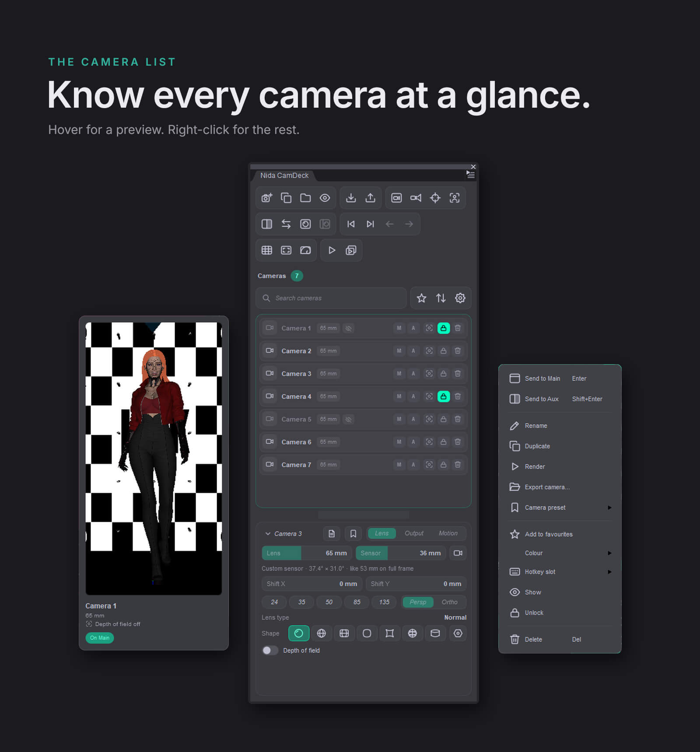The height and width of the screenshot is (752, 700).
Task: Click the grid overlay icon
Action: click(267, 250)
